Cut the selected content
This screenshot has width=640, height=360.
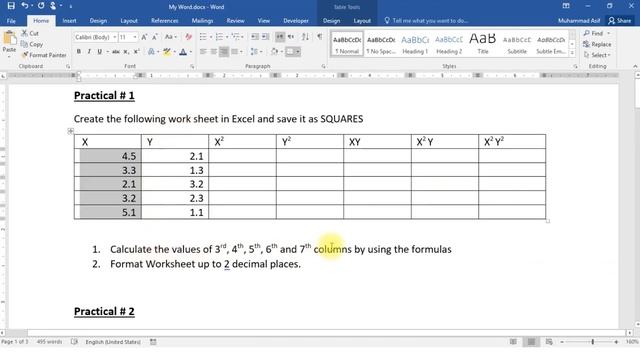(x=30, y=33)
